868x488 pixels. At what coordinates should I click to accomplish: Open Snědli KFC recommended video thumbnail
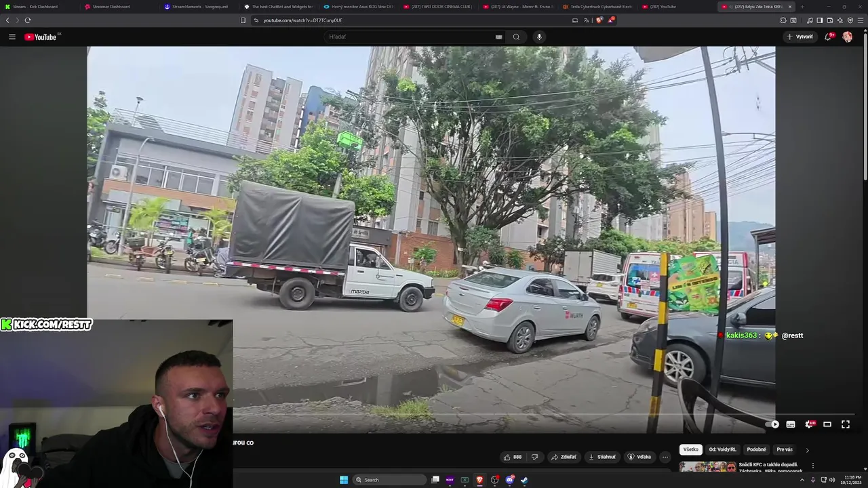tap(707, 467)
